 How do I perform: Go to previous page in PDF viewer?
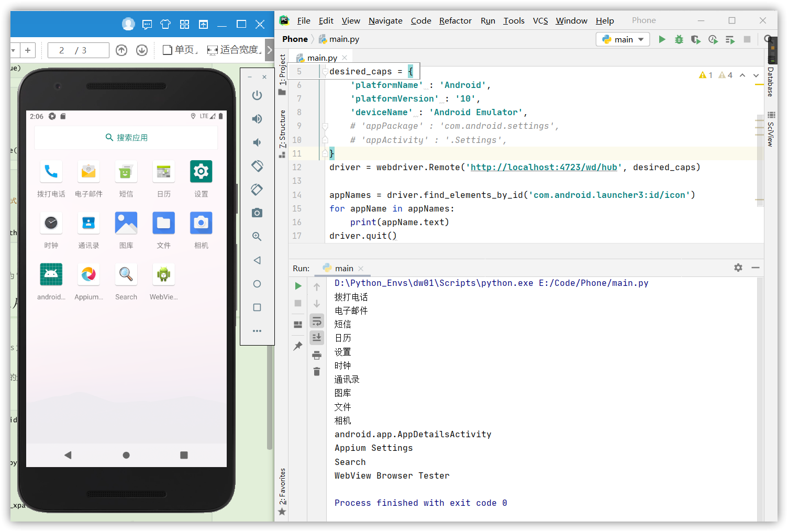tap(121, 50)
